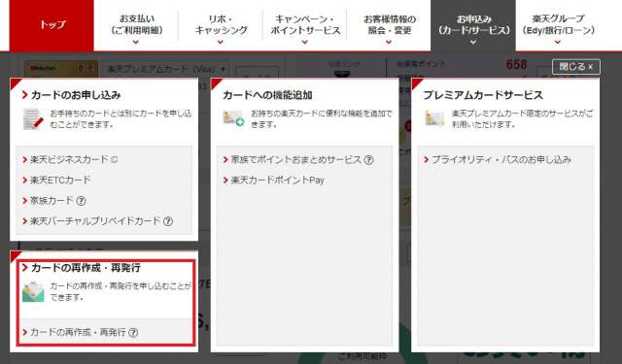This screenshot has width=622, height=364.
Task: Open the 楽天グループ (Edy/銀行/ローン) menu
Action: coord(558,25)
